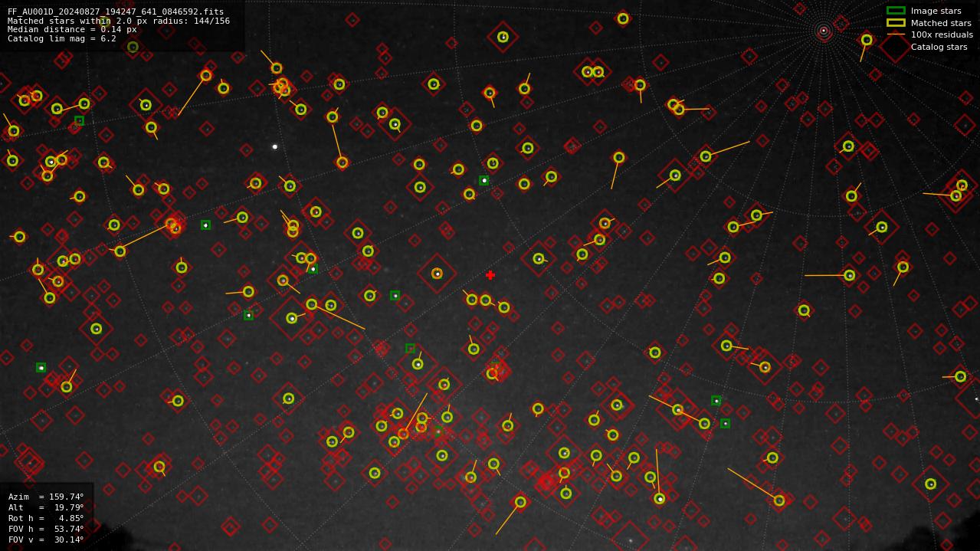Click the 'Catalog lim mag = 6.2' text
980x551 pixels.
tap(62, 38)
